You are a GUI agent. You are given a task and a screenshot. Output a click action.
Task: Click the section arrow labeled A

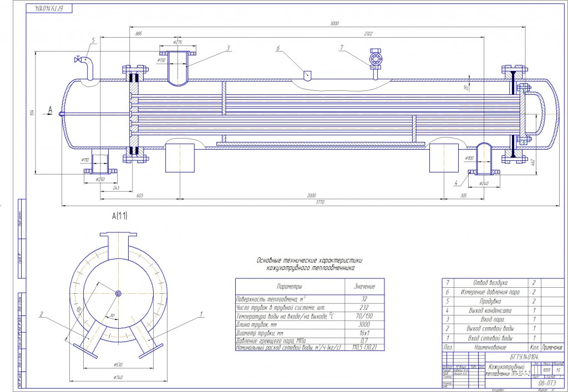pyautogui.click(x=49, y=111)
